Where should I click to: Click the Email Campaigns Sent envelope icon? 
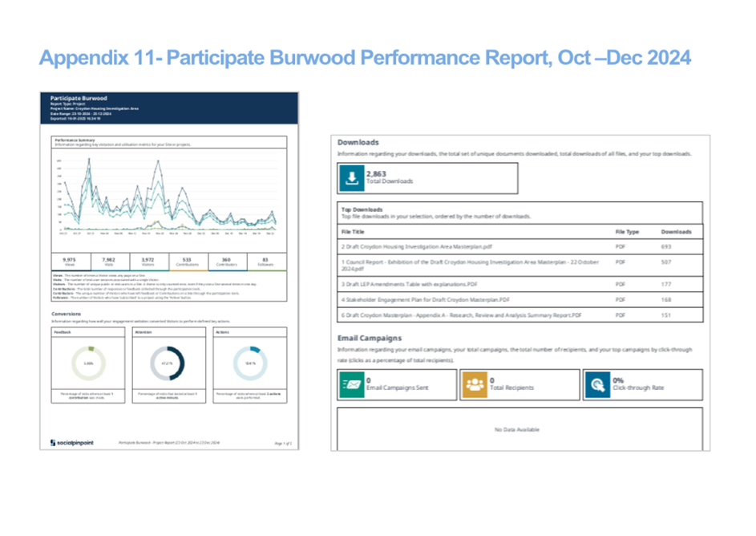tap(351, 384)
